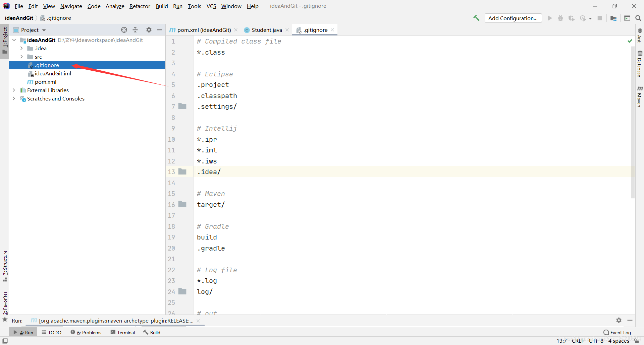Click the Build project hammer icon
The image size is (644, 345).
pos(476,18)
